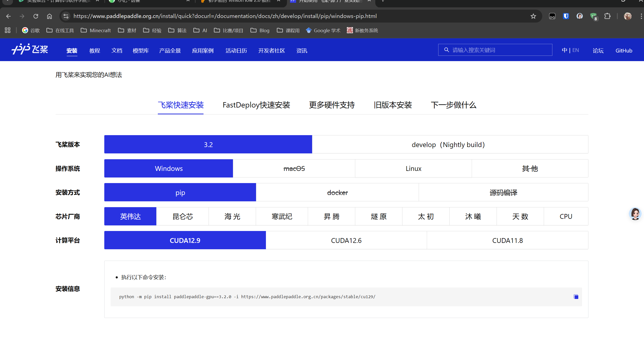Bookmark this page via the star icon
This screenshot has width=644, height=339.
[x=533, y=16]
